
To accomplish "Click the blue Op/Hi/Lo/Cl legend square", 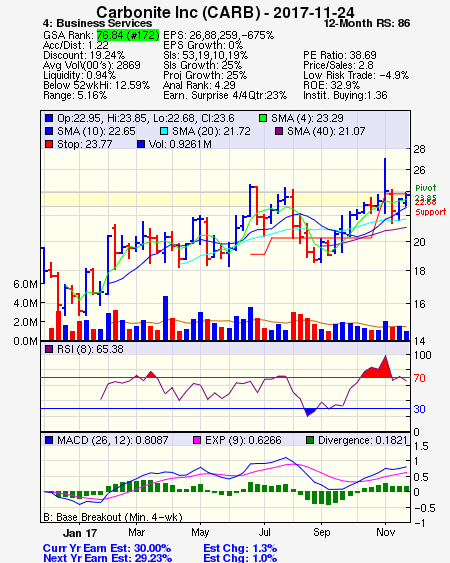I will tap(49, 118).
